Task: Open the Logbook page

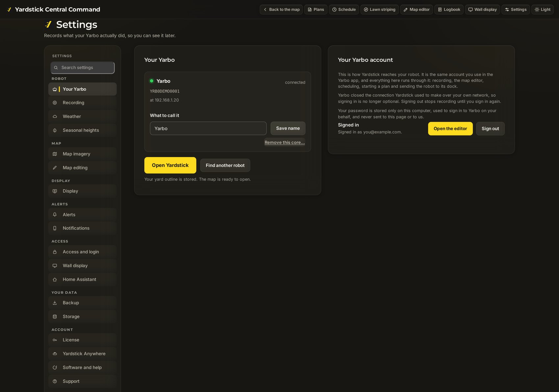Action: (x=449, y=10)
